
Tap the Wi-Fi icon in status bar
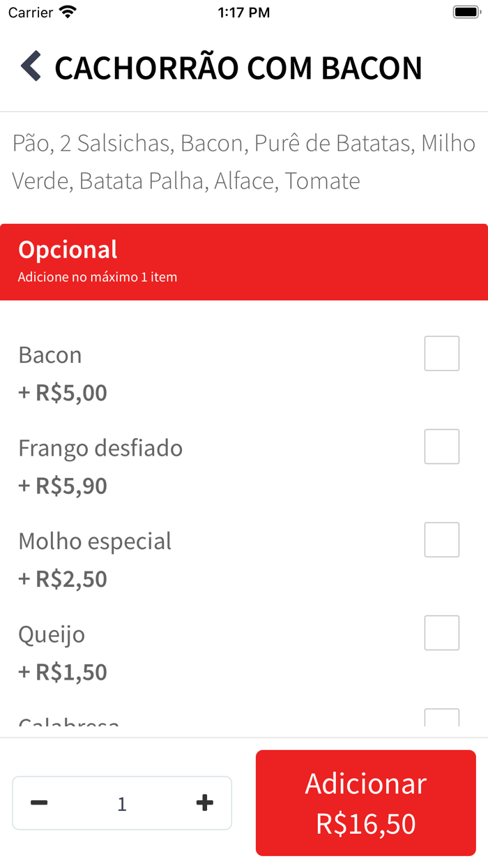(66, 11)
